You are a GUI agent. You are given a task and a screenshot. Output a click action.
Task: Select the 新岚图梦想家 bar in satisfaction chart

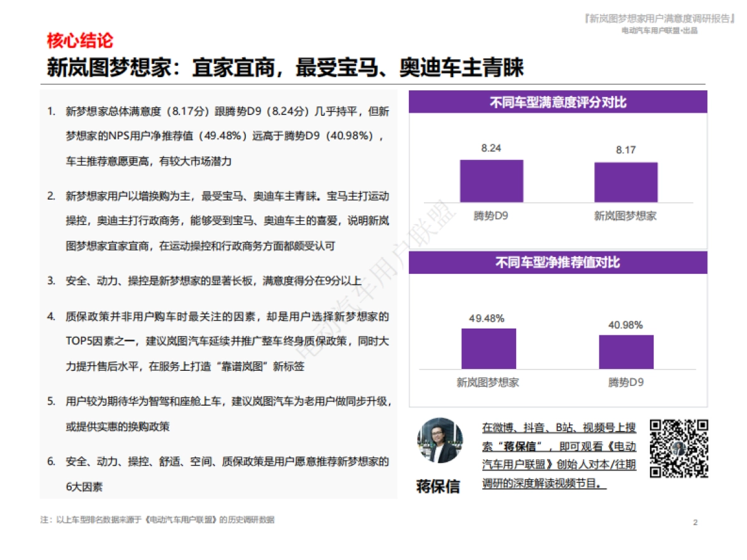627,182
